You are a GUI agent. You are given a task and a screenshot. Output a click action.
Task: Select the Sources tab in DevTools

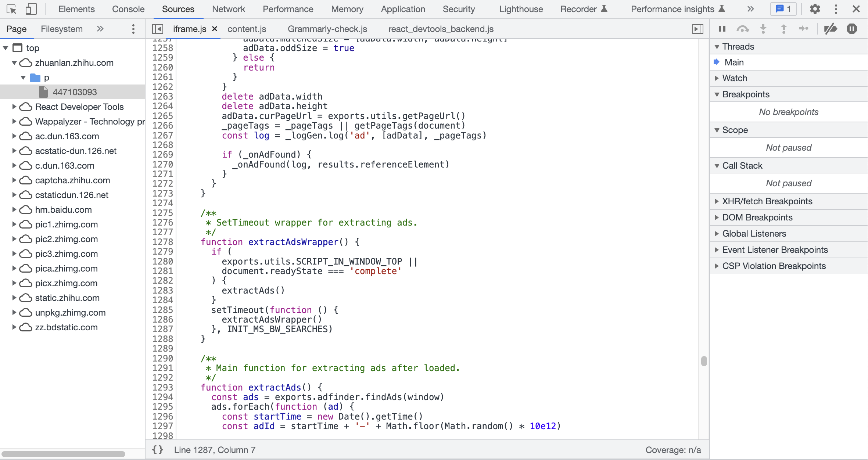pyautogui.click(x=178, y=9)
